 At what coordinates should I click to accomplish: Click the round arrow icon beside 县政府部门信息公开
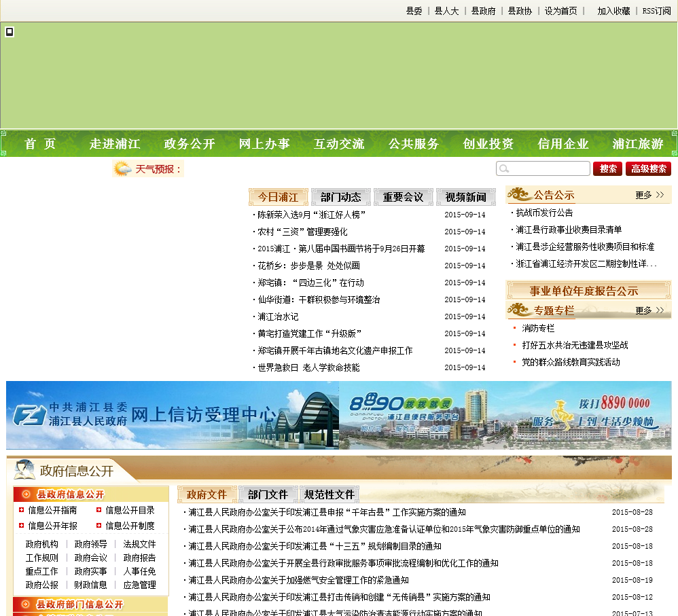point(26,604)
